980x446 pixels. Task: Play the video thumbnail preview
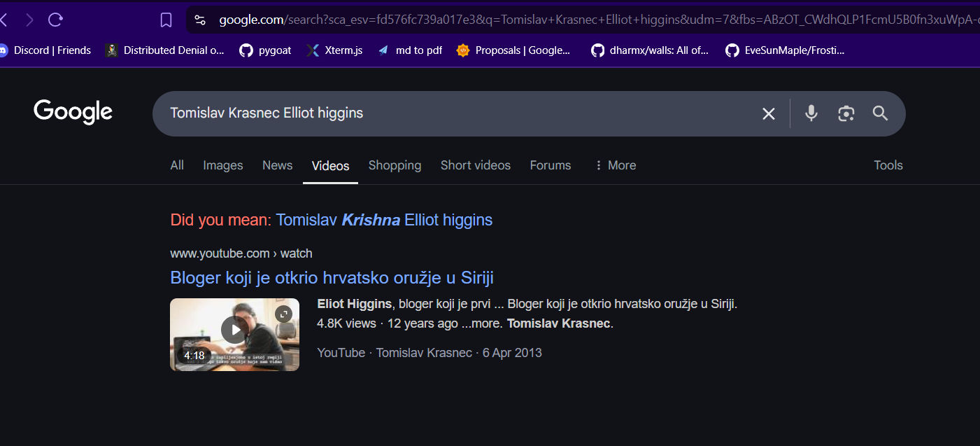point(234,330)
